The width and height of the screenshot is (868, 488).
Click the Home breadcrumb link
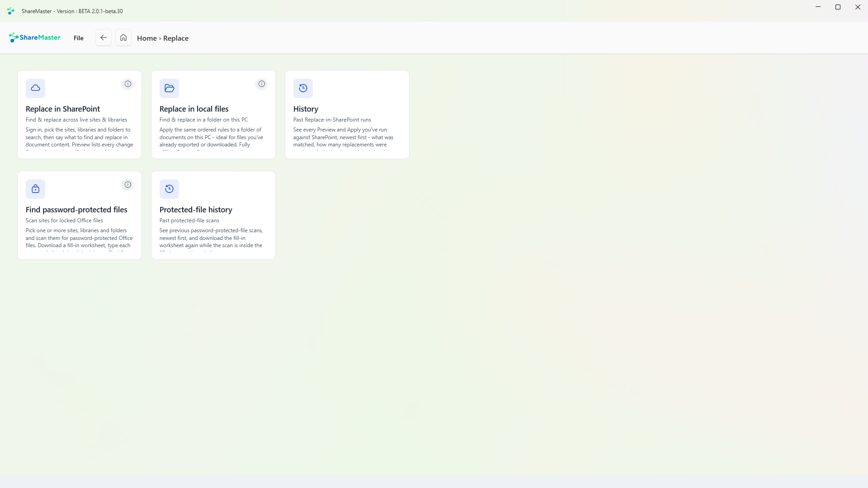coord(147,38)
